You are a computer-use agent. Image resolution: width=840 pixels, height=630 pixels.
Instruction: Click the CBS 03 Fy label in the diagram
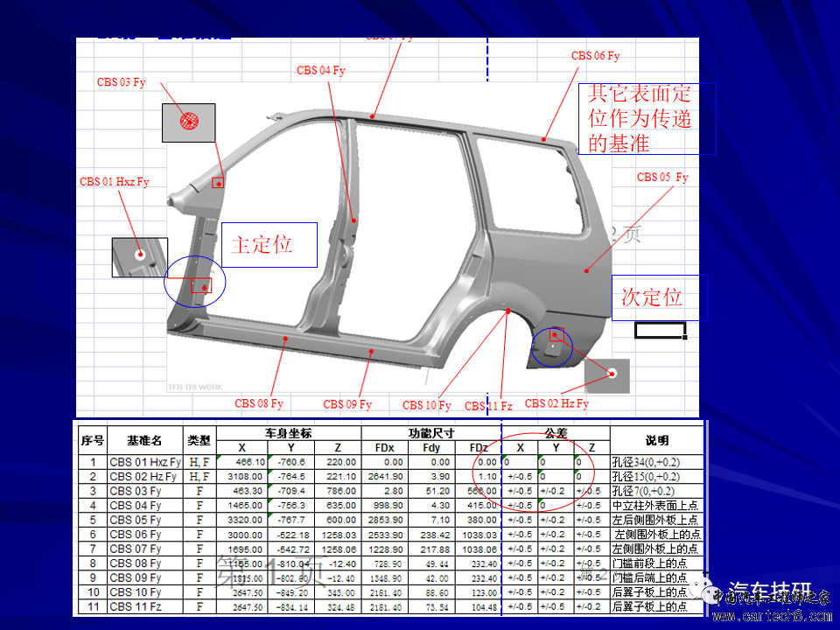coord(121,82)
